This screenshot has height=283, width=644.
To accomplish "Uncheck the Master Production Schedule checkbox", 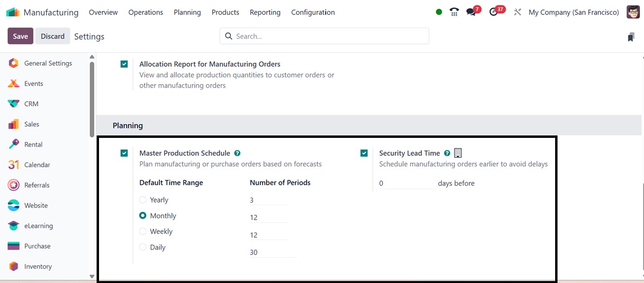I will 124,153.
